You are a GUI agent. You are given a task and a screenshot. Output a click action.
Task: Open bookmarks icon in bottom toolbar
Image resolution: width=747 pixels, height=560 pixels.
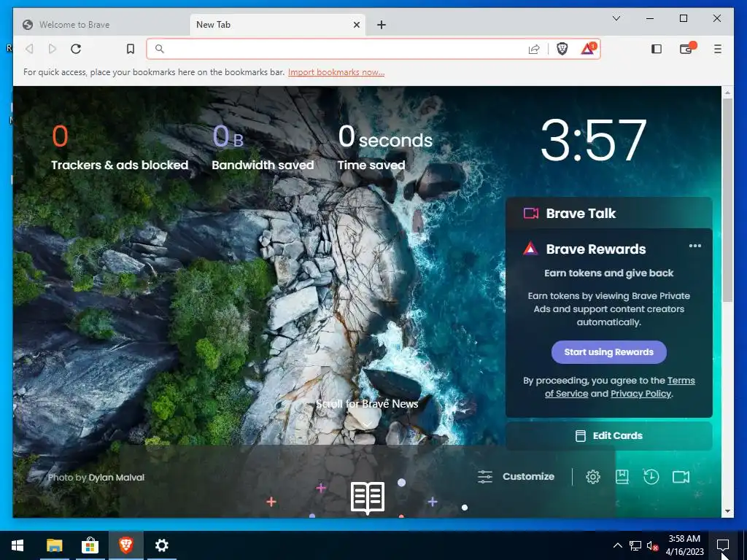tap(622, 477)
